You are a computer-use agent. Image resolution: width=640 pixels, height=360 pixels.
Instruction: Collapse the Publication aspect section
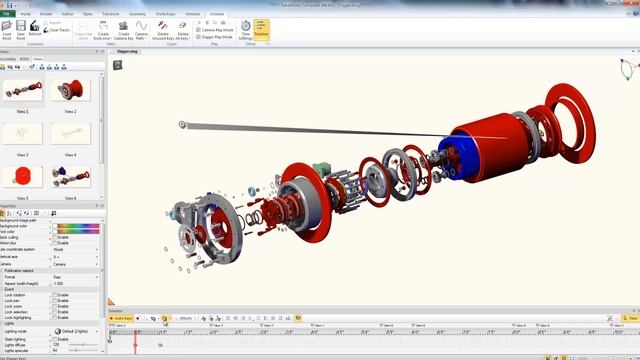2,271
